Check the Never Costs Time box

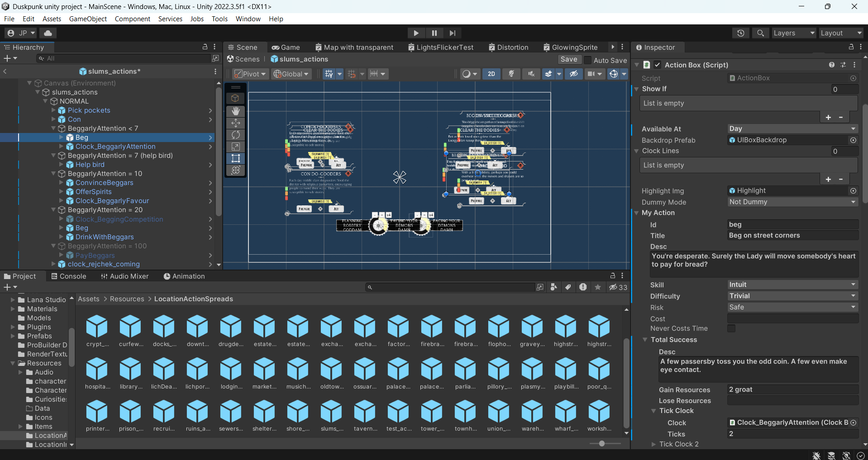[x=731, y=328]
